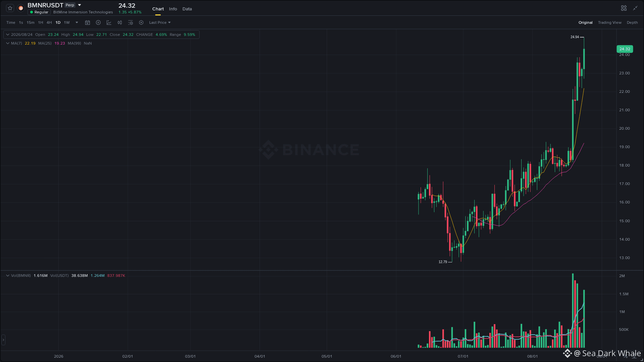This screenshot has height=362, width=644.
Task: Switch to the Info tab
Action: (173, 9)
